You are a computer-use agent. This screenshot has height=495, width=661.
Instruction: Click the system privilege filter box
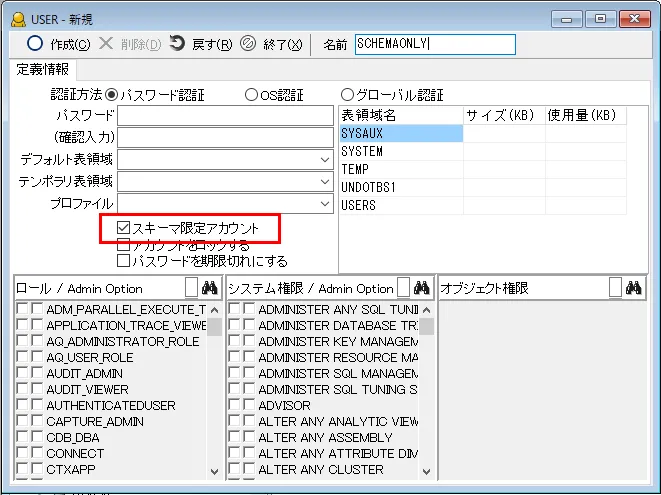(x=403, y=288)
